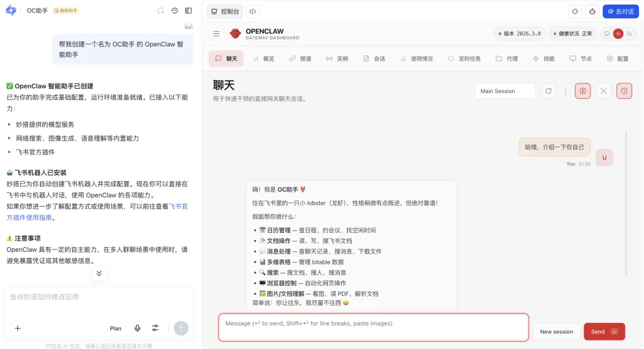Open the 定时任务 tab
The height and width of the screenshot is (349, 644).
pos(465,58)
